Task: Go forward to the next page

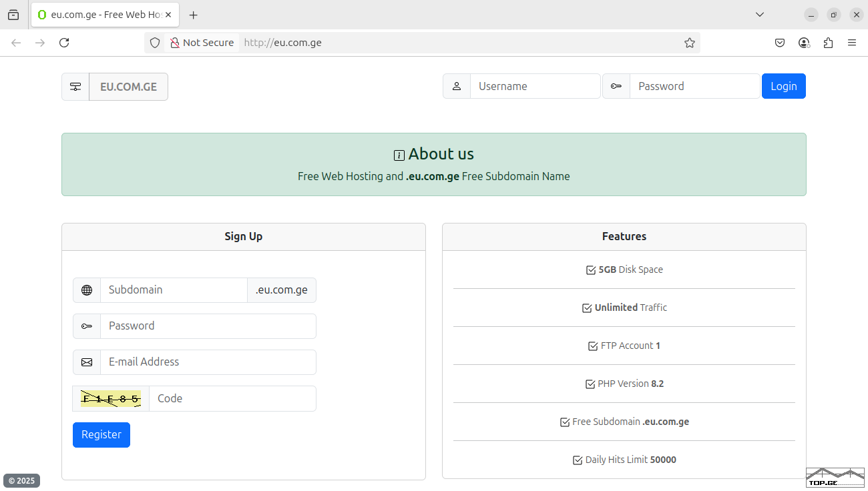Action: coord(40,43)
